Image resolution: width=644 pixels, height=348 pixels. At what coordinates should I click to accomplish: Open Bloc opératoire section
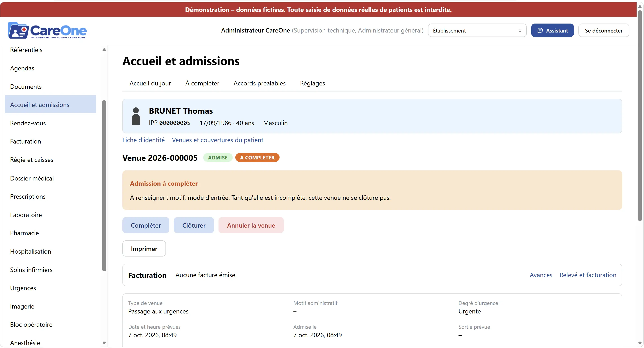pyautogui.click(x=51, y=325)
